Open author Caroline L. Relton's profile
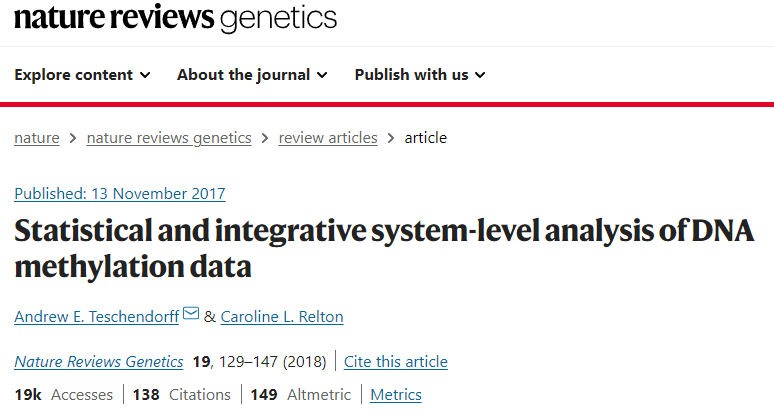The height and width of the screenshot is (413, 774). [x=282, y=317]
